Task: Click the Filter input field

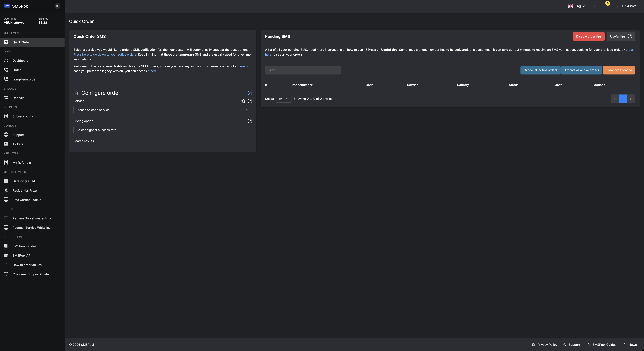Action: (303, 70)
